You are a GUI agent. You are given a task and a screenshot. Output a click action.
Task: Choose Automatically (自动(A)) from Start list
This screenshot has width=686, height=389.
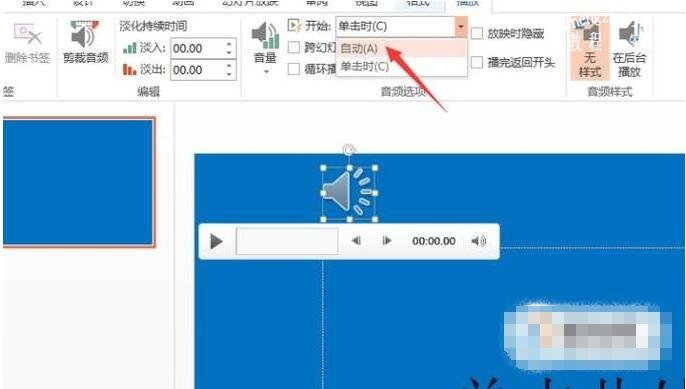(x=401, y=48)
